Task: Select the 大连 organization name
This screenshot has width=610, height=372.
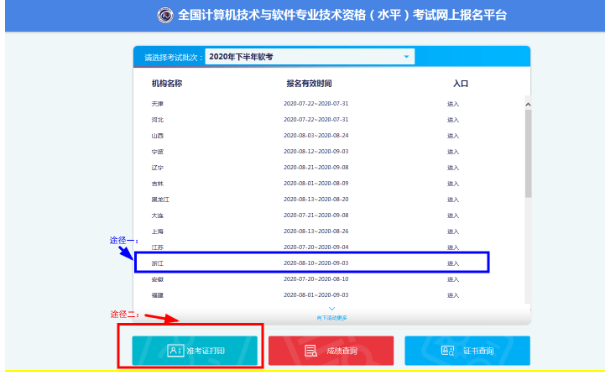Action: (158, 216)
